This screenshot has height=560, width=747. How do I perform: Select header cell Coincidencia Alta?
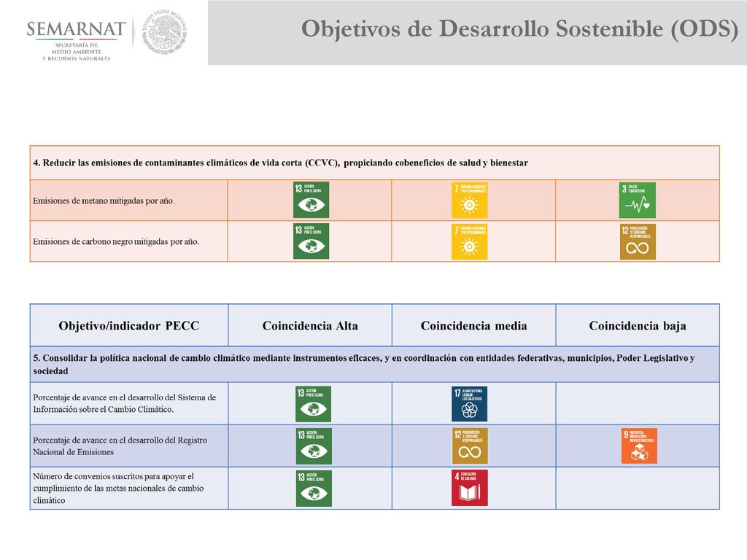(310, 326)
